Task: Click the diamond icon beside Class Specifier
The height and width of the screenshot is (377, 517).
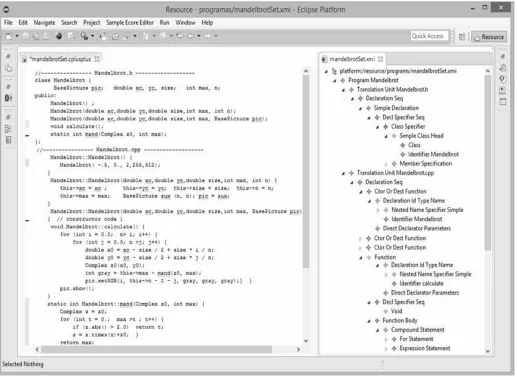Action: [x=385, y=127]
